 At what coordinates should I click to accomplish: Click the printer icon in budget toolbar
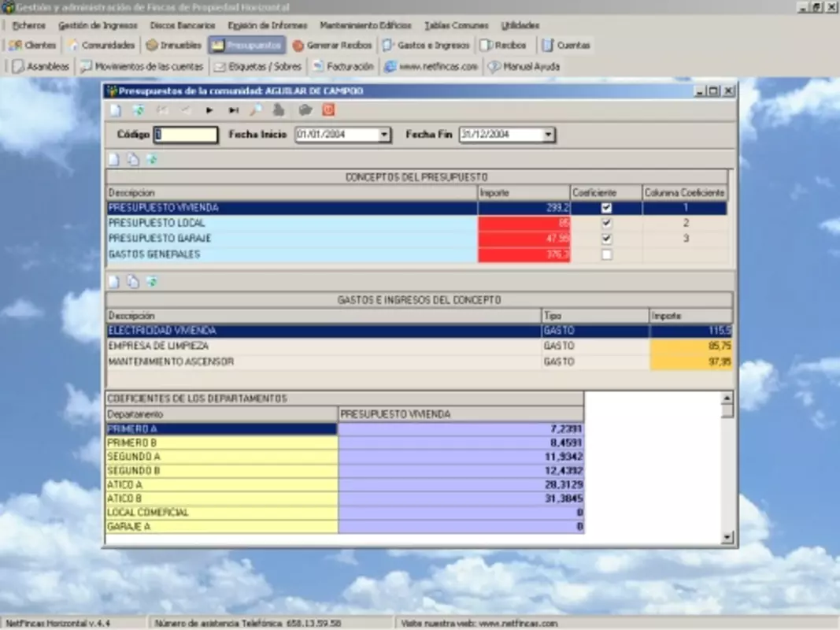point(279,110)
